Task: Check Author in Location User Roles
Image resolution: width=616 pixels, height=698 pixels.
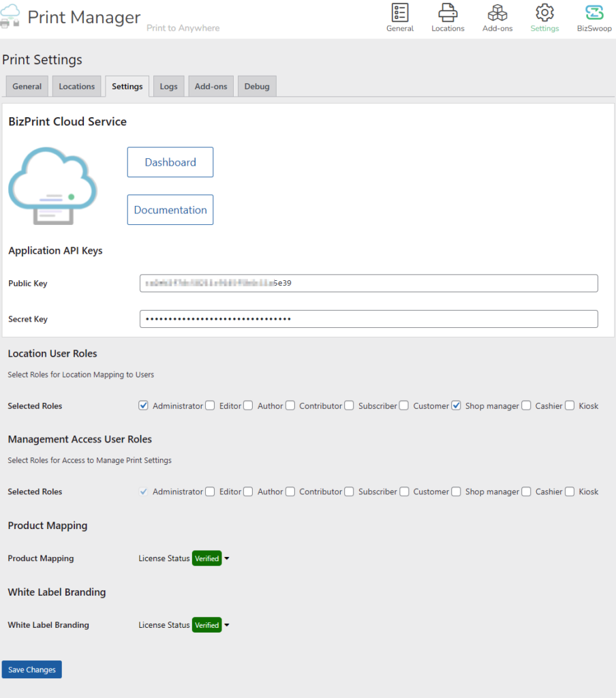Action: pos(248,406)
